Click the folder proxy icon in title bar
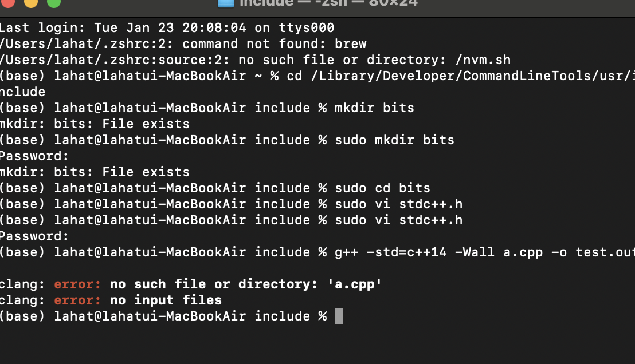Screen dimensions: 635x364 [x=226, y=3]
